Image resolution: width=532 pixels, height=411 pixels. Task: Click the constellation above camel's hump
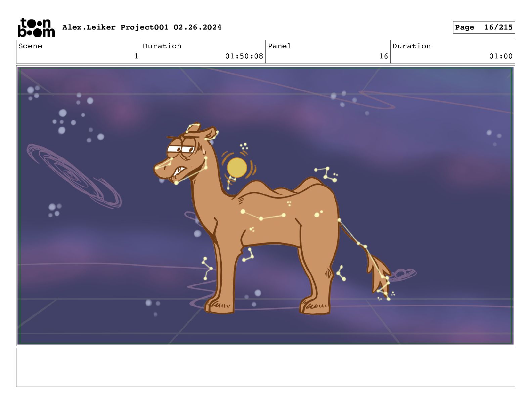pyautogui.click(x=326, y=174)
